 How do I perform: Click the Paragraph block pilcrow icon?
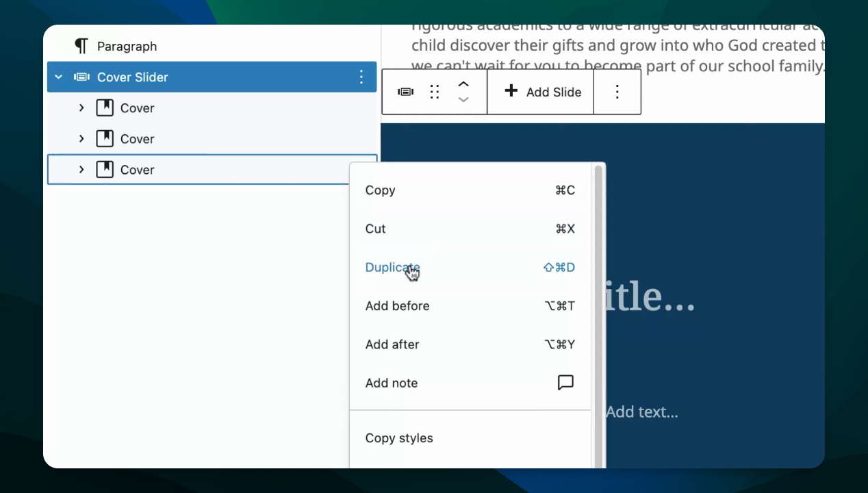tap(81, 46)
